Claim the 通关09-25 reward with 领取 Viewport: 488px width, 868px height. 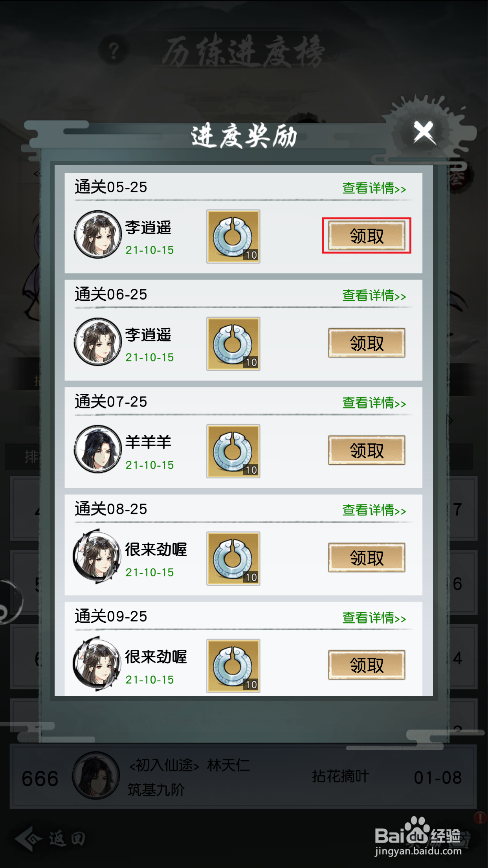point(367,665)
